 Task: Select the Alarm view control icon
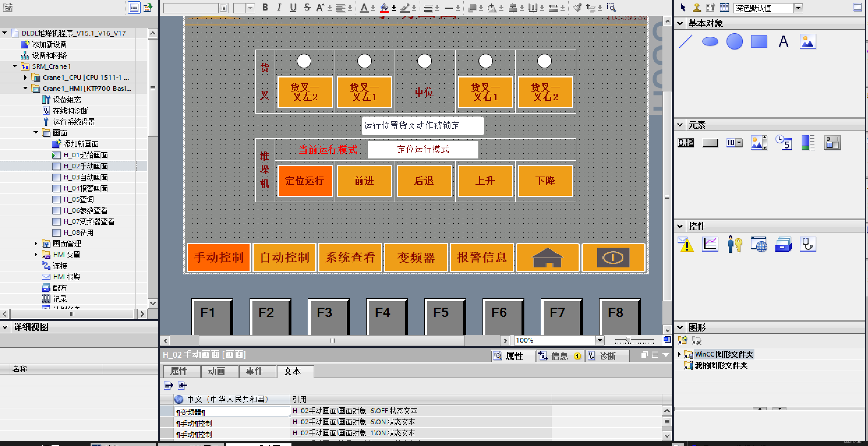point(685,244)
